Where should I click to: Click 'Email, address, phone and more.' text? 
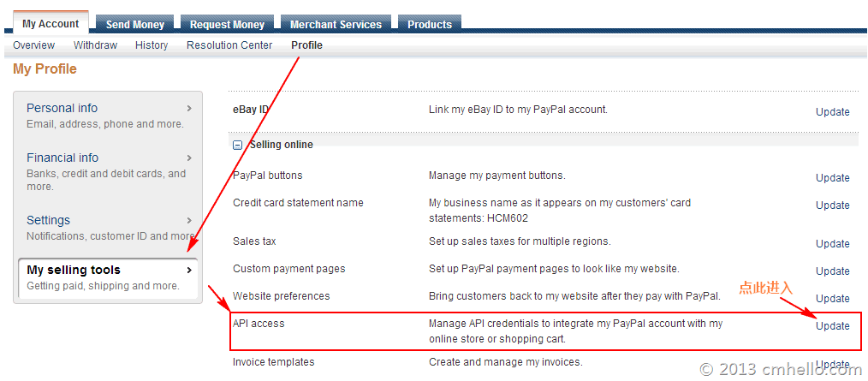[x=105, y=124]
